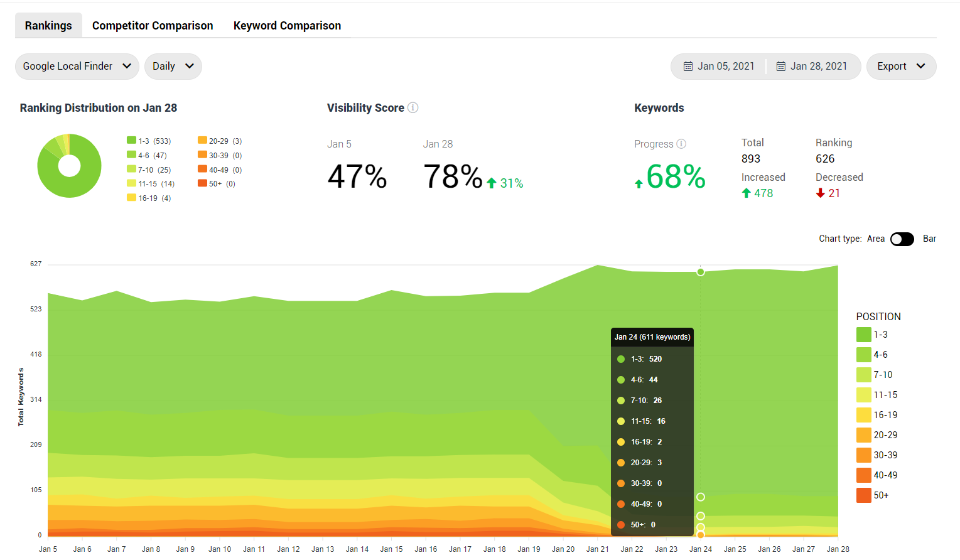Click the ranking distribution donut chart
This screenshot has height=560, width=960.
[69, 166]
